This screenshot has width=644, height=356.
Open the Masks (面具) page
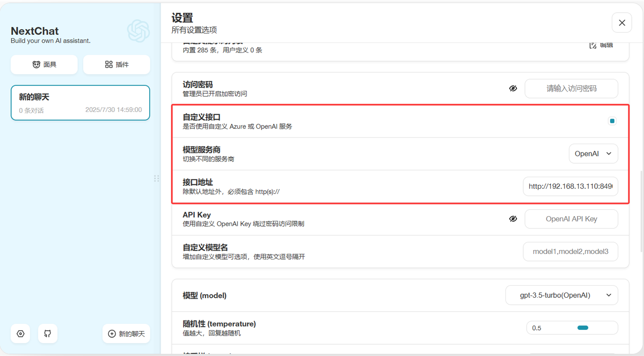click(44, 65)
